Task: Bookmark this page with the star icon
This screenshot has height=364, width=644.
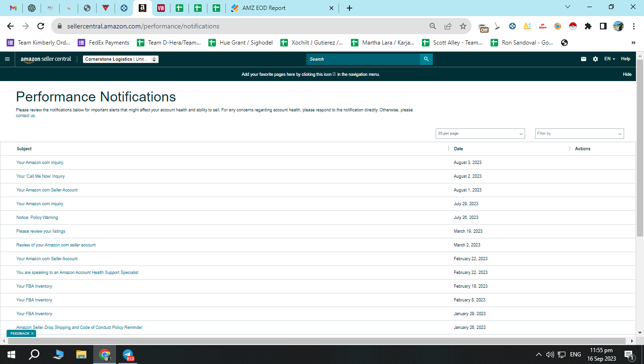Action: [463, 26]
